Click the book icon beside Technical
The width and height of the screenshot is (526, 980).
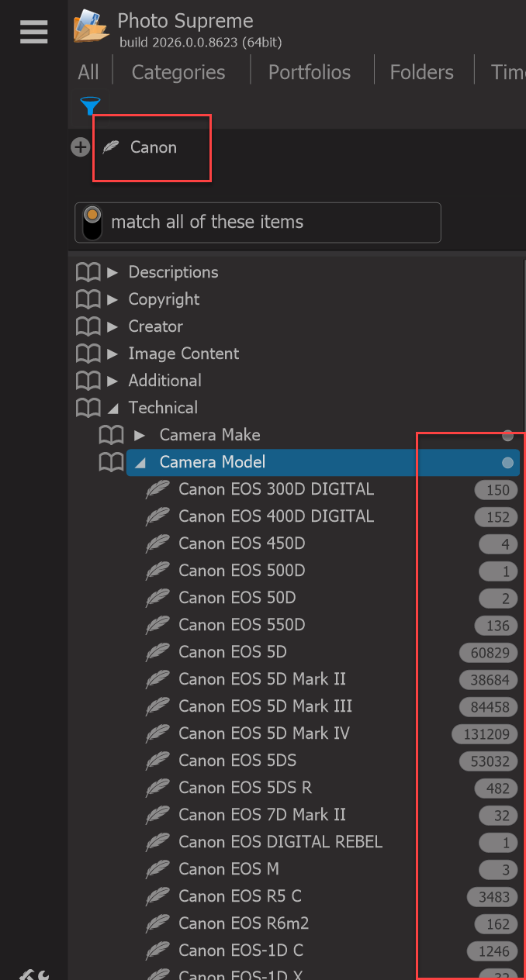pos(88,408)
